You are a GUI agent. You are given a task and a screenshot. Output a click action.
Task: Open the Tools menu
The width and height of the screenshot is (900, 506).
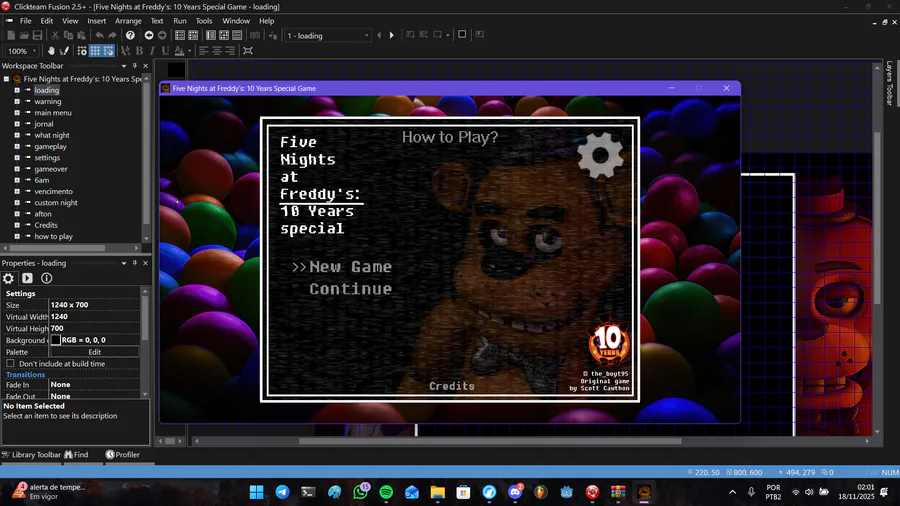click(x=204, y=21)
